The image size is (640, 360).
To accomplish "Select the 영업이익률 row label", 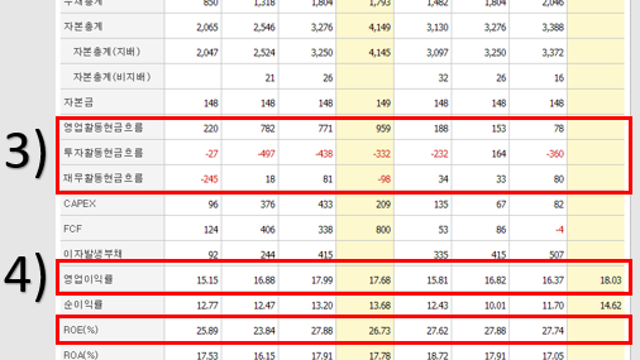I will (x=88, y=280).
